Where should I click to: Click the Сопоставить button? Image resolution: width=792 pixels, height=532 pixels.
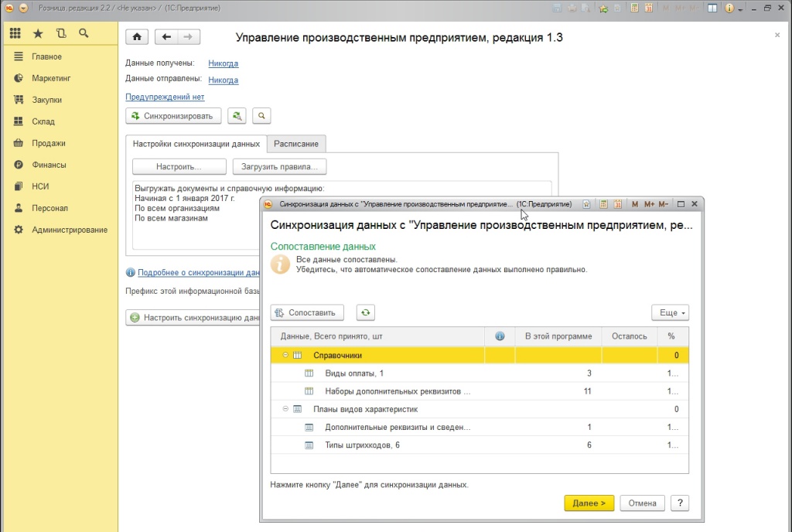tap(307, 312)
